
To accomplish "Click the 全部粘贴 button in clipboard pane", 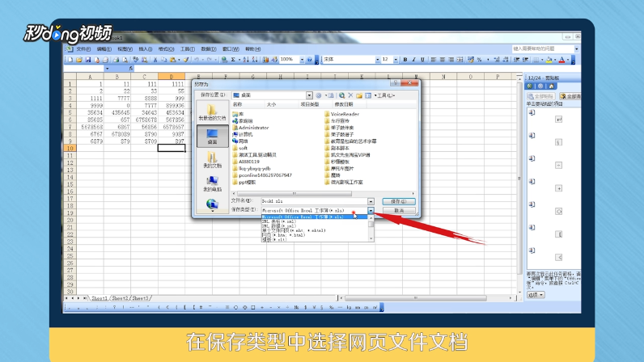I will [541, 96].
